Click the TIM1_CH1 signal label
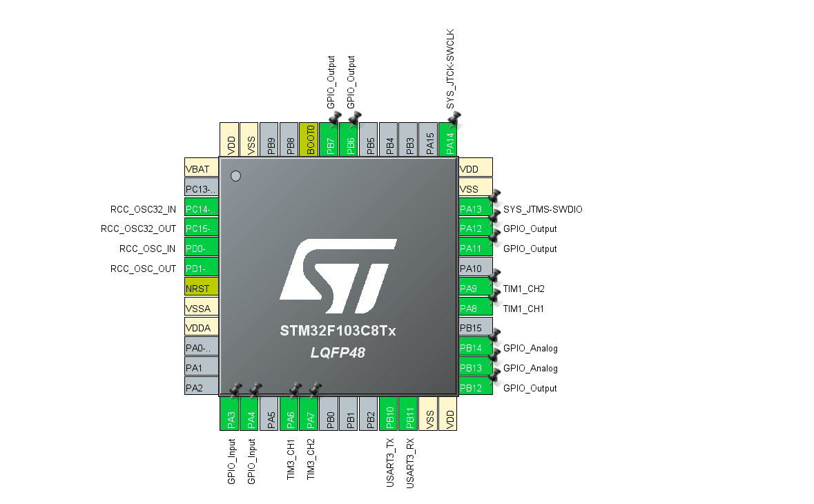The height and width of the screenshot is (504, 814). pyautogui.click(x=524, y=309)
